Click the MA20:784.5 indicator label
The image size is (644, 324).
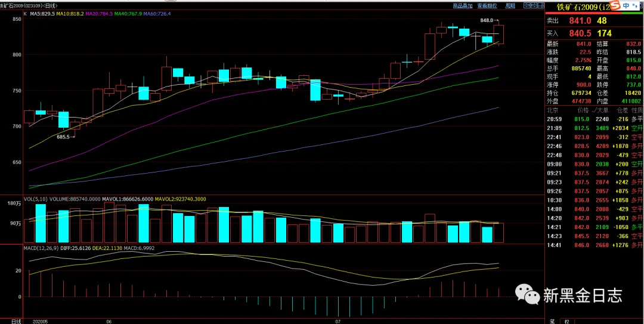[x=99, y=14]
